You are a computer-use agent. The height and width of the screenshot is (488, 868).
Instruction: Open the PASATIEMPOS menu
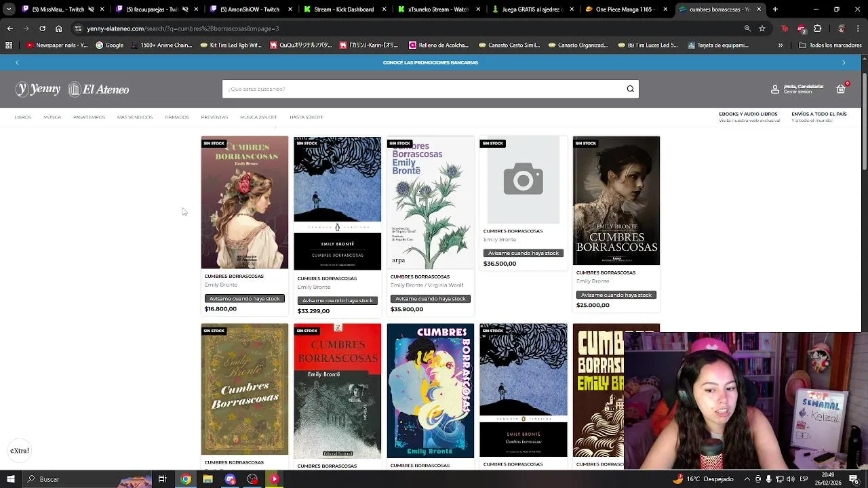[x=89, y=117]
